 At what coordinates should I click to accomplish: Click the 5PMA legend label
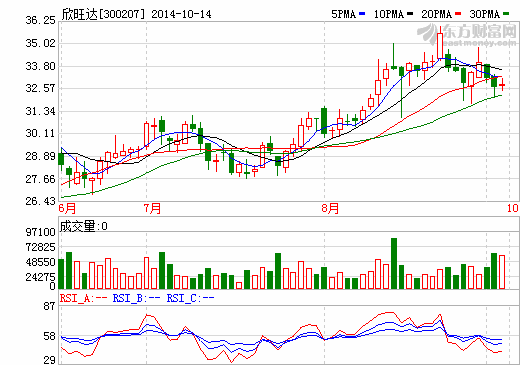point(344,14)
